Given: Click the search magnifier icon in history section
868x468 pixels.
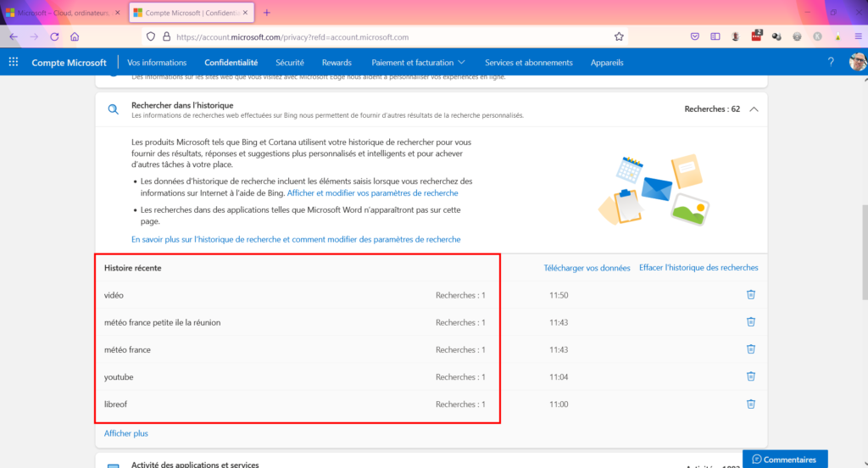Looking at the screenshot, I should pyautogui.click(x=113, y=109).
